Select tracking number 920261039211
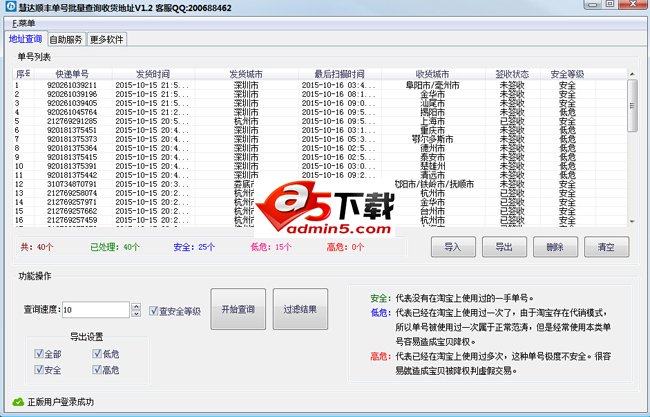This screenshot has width=650, height=417. [x=72, y=85]
